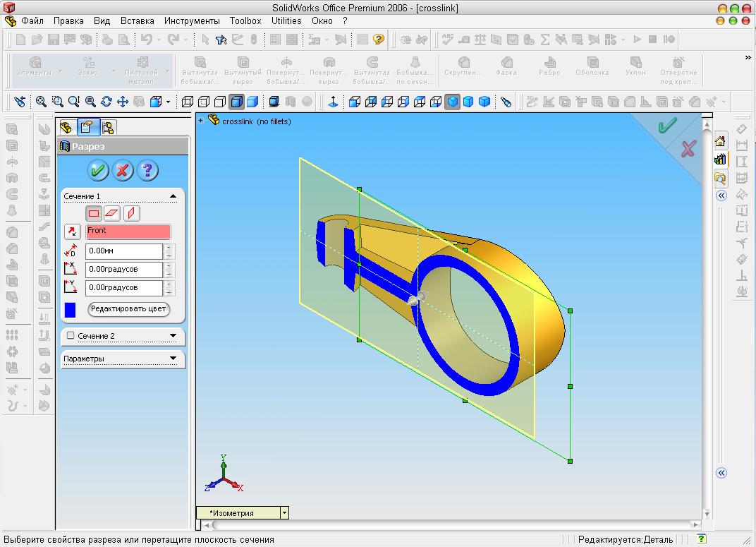
Task: Open the Окно menu
Action: click(322, 20)
